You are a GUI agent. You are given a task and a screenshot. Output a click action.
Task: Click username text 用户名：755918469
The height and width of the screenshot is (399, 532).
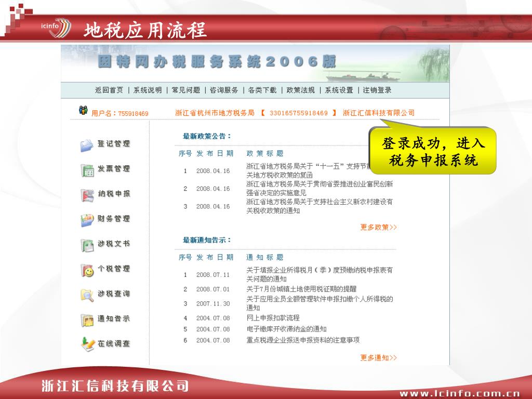(120, 113)
